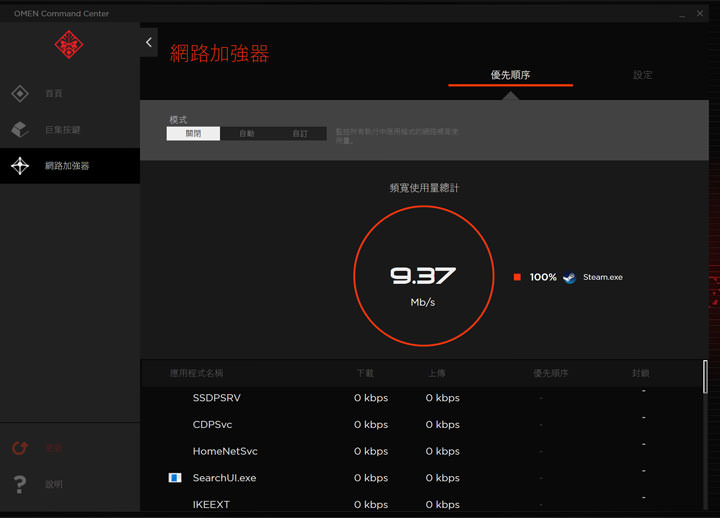Sort by 下載 download column header
The height and width of the screenshot is (518, 720).
(x=366, y=373)
